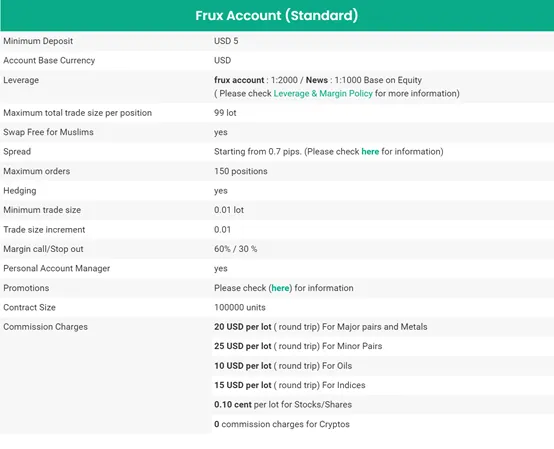Click the 'here' link in Spread row
Viewport: 554px width, 449px height.
[x=370, y=152]
